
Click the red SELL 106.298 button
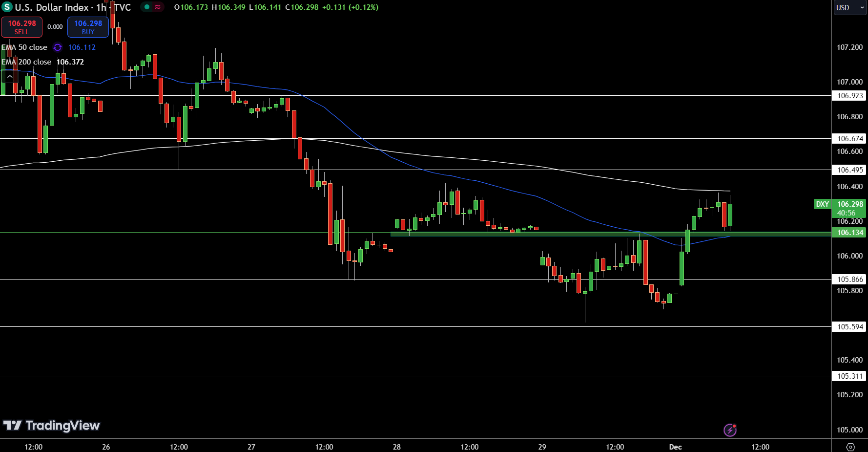[x=21, y=27]
